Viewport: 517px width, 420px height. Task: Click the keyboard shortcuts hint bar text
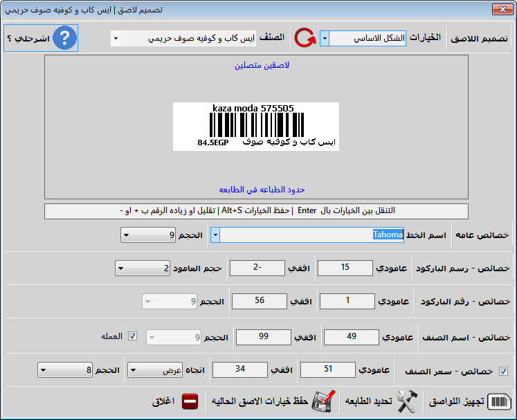tap(257, 210)
